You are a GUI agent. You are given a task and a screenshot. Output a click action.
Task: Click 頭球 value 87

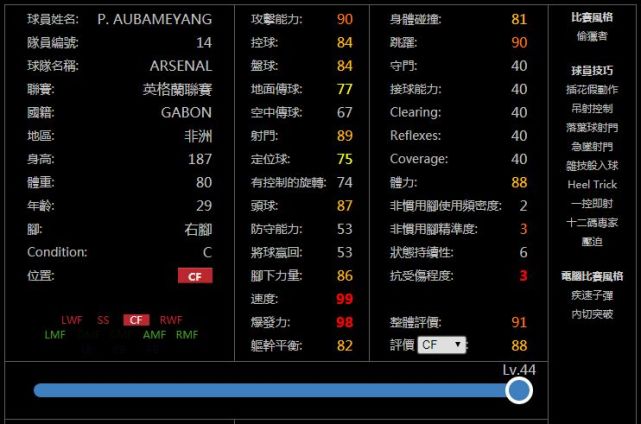click(345, 206)
